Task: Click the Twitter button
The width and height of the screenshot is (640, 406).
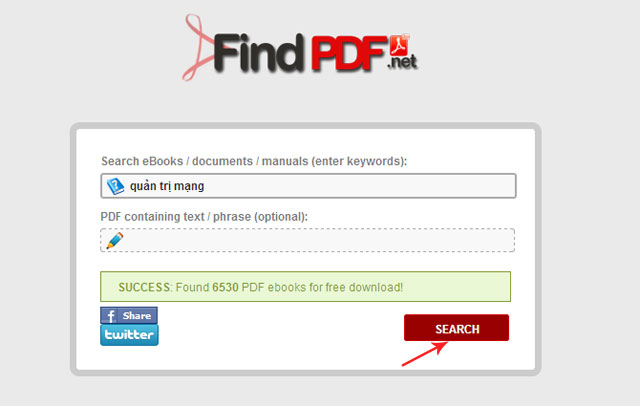Action: [x=129, y=335]
